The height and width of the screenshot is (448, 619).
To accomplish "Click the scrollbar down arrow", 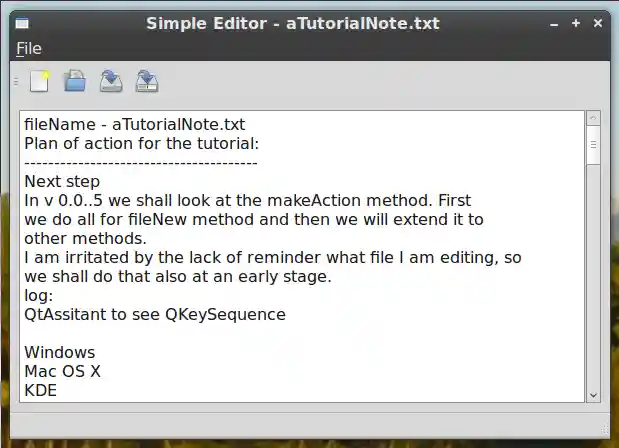I will [x=593, y=395].
